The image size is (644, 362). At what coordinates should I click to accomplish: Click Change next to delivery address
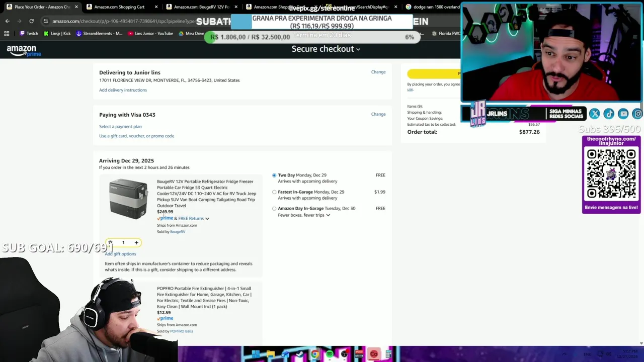pyautogui.click(x=378, y=72)
